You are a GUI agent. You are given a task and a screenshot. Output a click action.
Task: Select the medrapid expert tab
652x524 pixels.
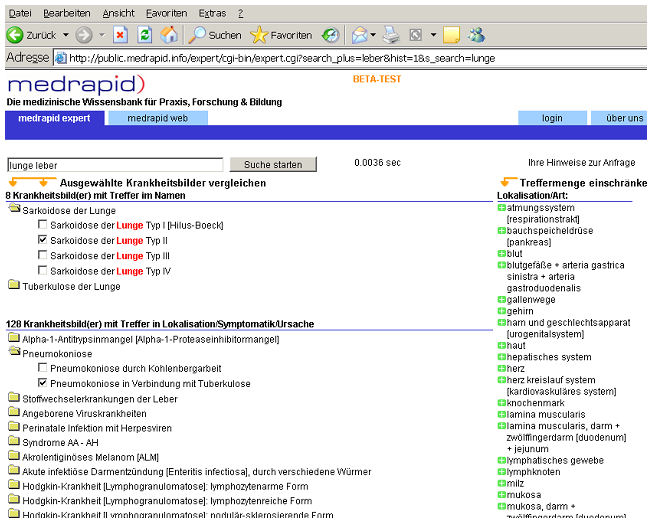[x=54, y=118]
